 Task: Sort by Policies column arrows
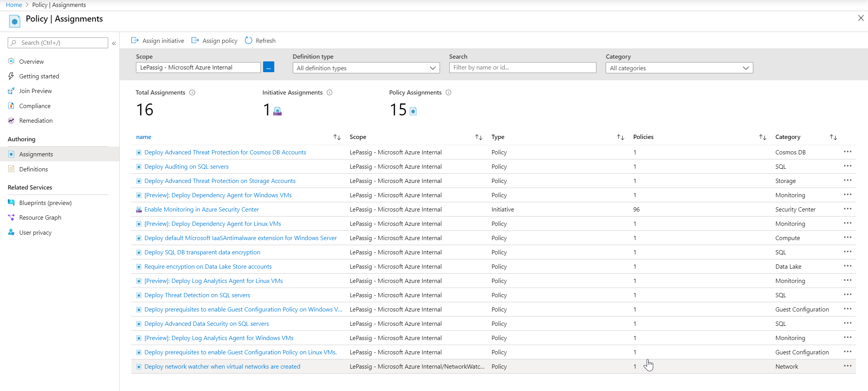click(x=763, y=137)
